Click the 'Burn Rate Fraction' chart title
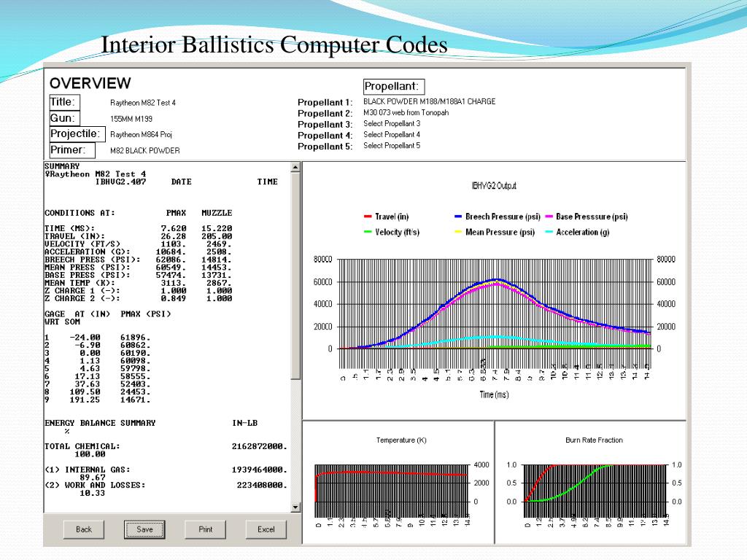 coord(594,440)
